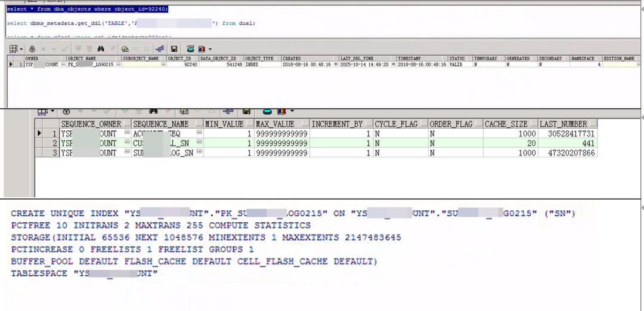Select the LAST_NUMBER cell showing 441

568,143
